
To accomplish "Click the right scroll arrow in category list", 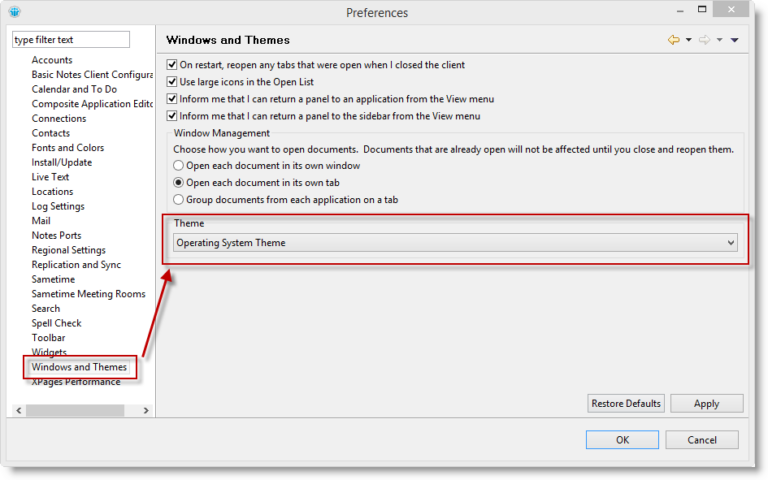I will 146,410.
